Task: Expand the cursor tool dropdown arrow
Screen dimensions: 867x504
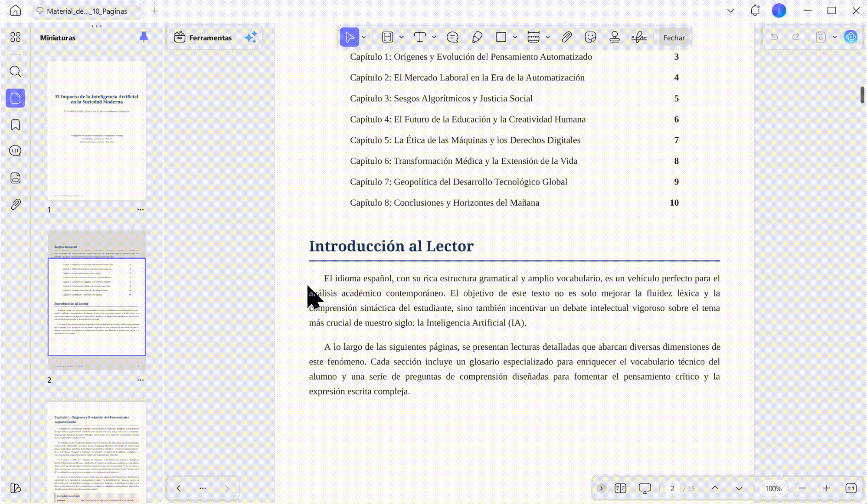Action: click(x=364, y=37)
